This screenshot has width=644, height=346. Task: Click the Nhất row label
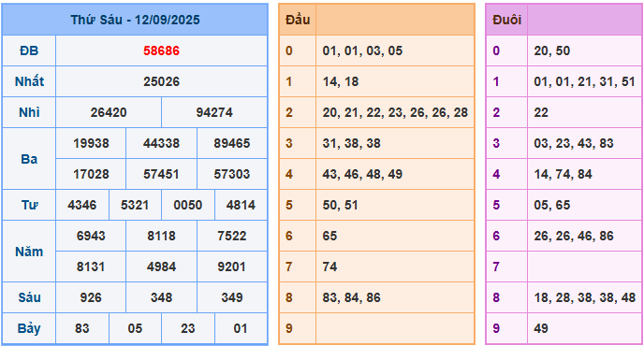(x=29, y=81)
